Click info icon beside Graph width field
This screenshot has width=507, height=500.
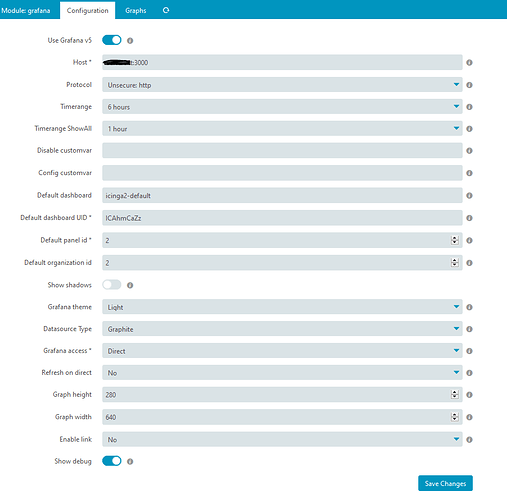(469, 417)
